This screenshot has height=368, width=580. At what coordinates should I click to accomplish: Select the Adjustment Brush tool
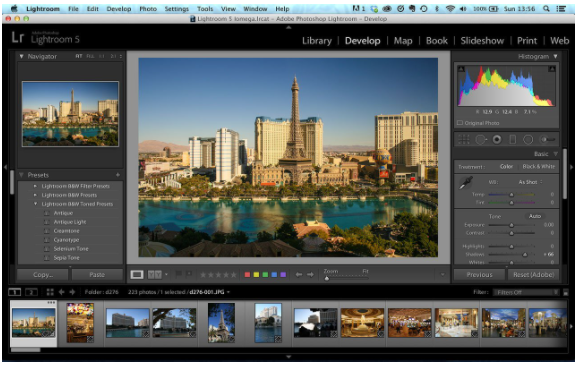(548, 139)
